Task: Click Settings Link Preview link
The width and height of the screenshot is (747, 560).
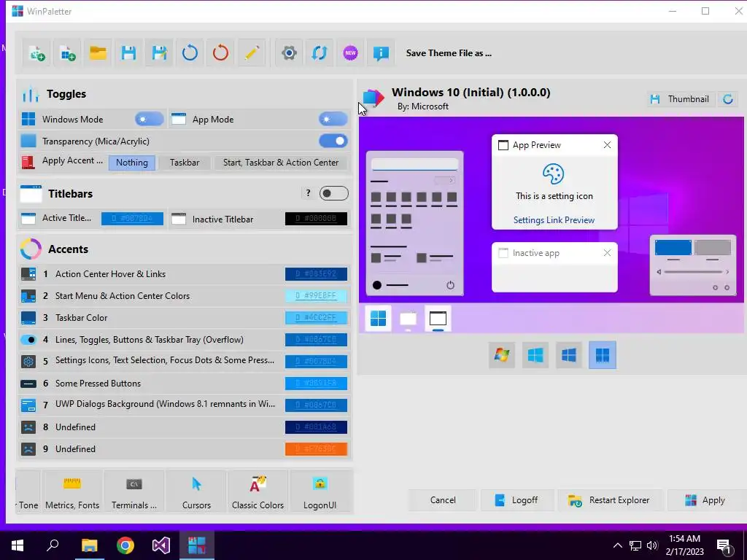Action: (554, 220)
